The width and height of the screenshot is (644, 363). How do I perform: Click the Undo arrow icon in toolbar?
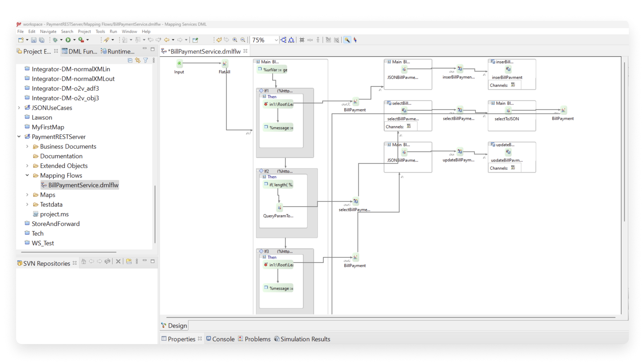pyautogui.click(x=219, y=40)
